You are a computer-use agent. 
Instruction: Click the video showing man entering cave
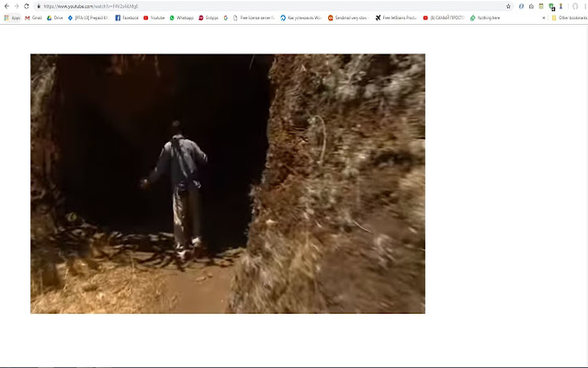228,184
